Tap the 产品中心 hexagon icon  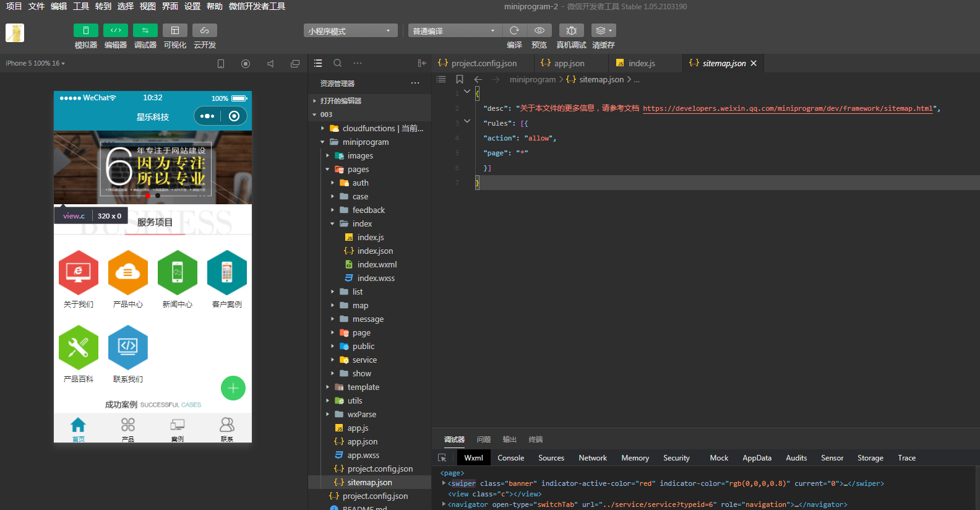pyautogui.click(x=128, y=272)
